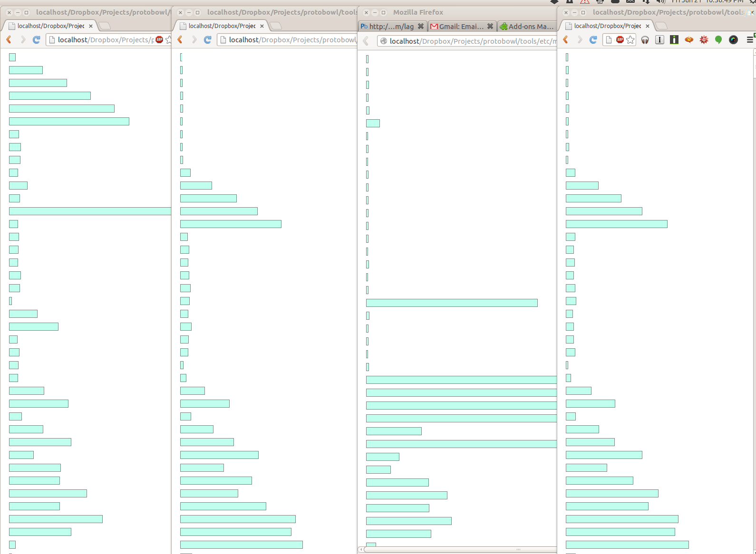Click Firefox back button

pos(366,41)
